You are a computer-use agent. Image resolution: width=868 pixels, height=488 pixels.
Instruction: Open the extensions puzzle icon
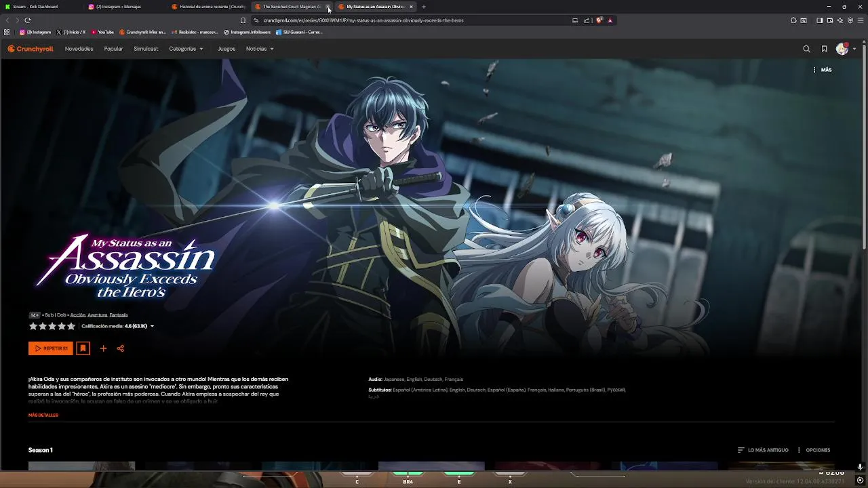point(793,20)
